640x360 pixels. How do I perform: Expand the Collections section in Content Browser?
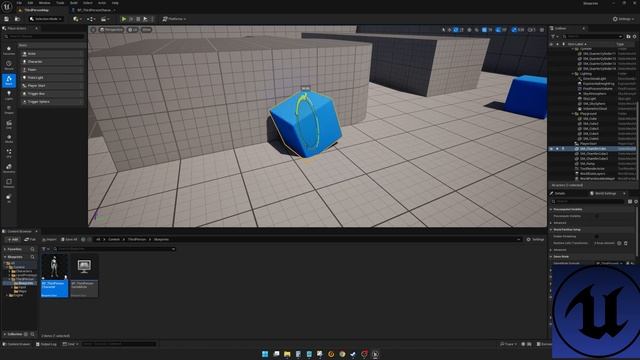(5, 334)
